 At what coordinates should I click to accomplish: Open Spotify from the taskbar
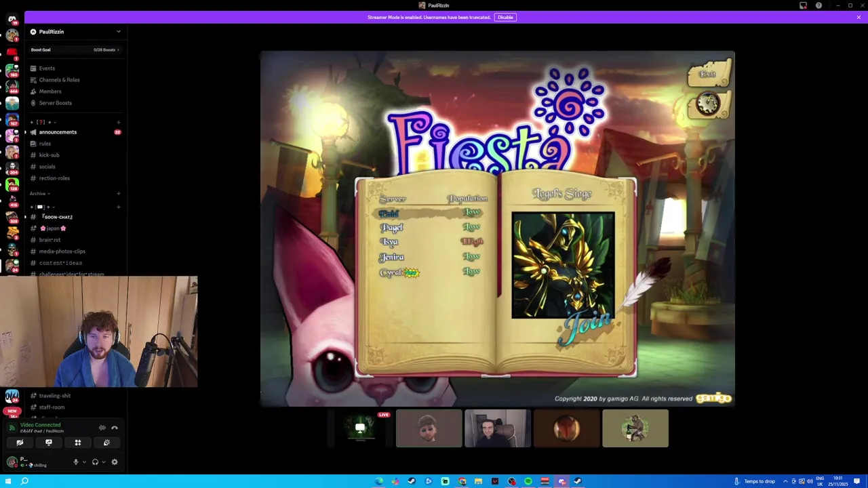point(528,481)
